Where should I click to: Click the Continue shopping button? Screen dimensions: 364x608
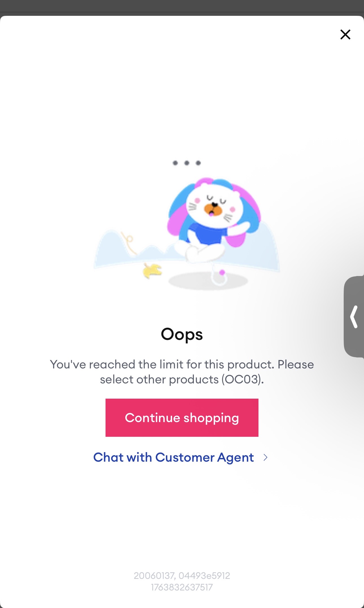pos(182,418)
